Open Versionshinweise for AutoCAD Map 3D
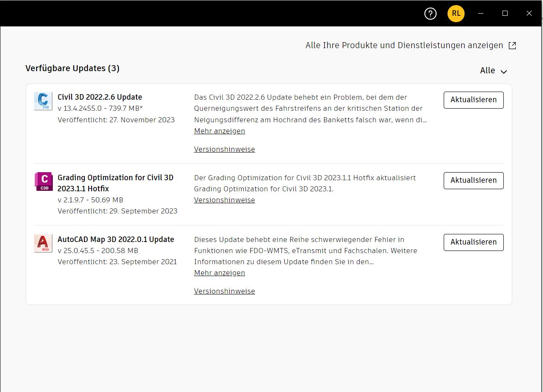Image resolution: width=543 pixels, height=392 pixels. click(225, 291)
